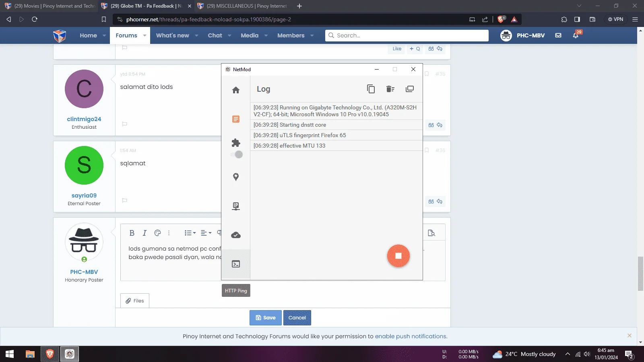
Task: Open the text color palette in the editor
Action: (x=157, y=233)
